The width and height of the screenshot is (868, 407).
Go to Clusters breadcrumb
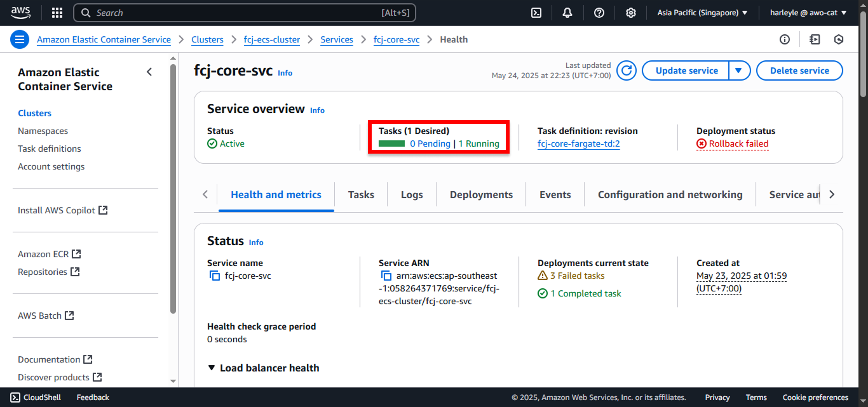click(207, 39)
